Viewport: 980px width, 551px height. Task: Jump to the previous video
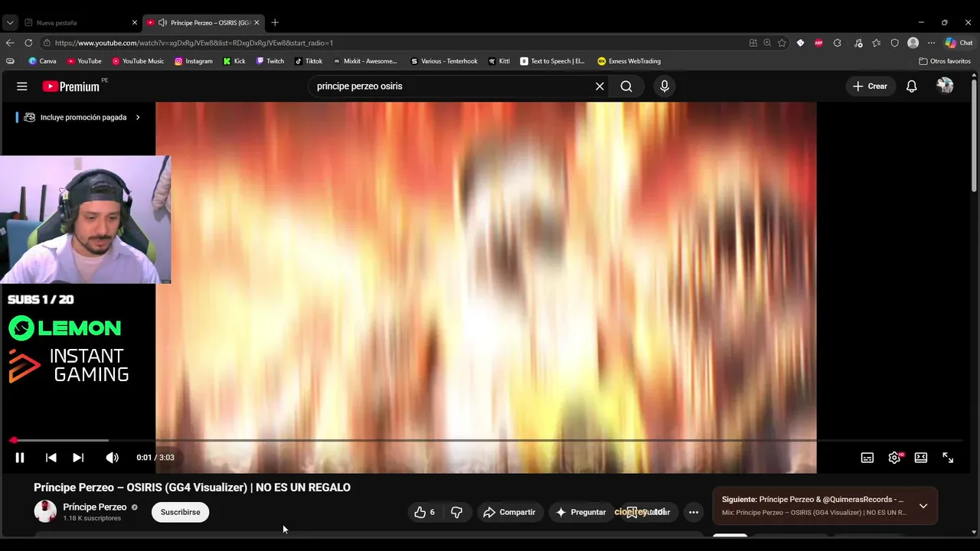(51, 458)
